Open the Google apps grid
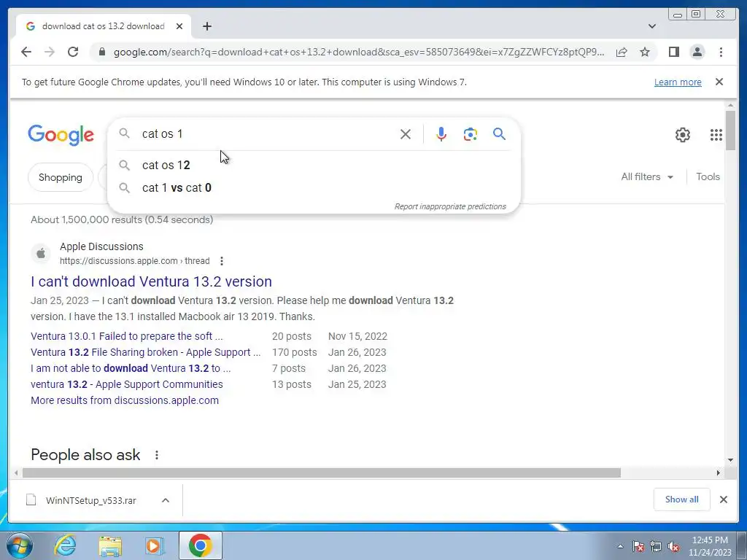 [x=716, y=135]
